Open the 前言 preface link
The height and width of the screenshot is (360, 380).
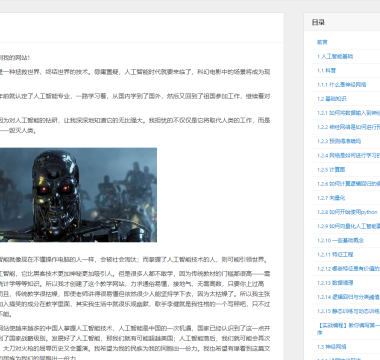(x=322, y=42)
